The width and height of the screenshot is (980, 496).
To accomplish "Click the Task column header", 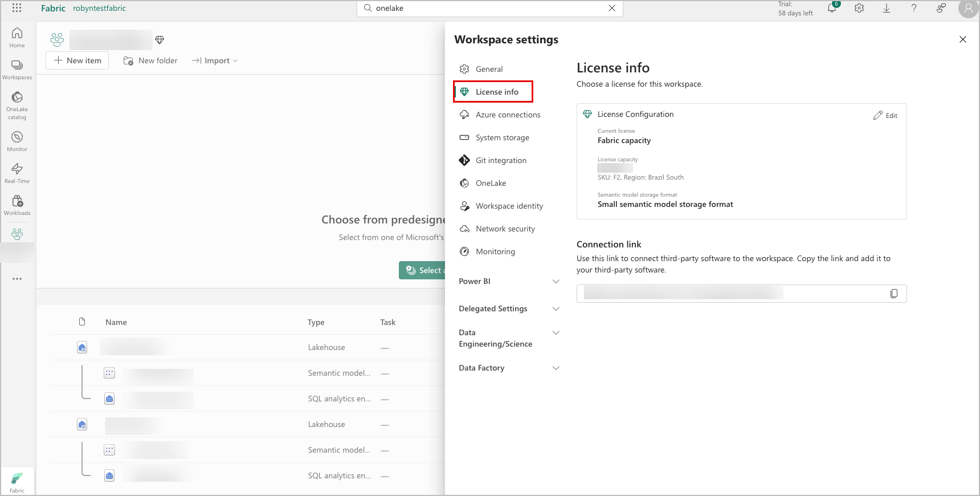I will coord(388,322).
